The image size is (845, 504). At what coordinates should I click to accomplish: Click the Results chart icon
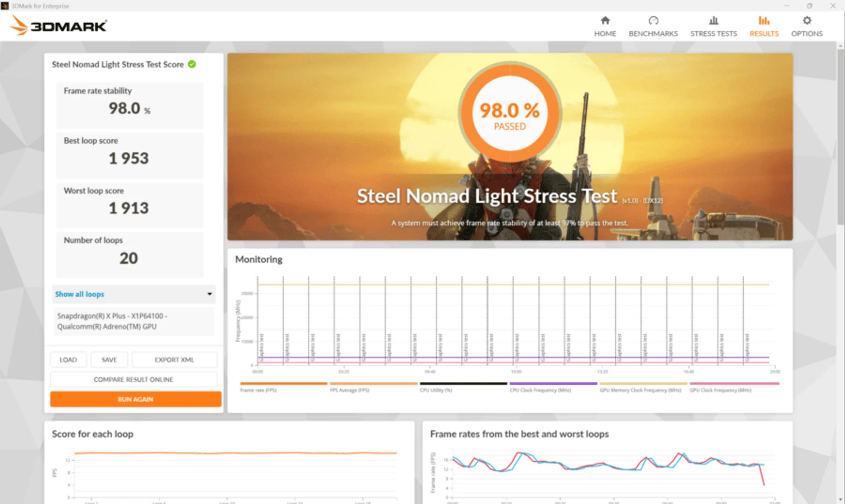tap(764, 21)
